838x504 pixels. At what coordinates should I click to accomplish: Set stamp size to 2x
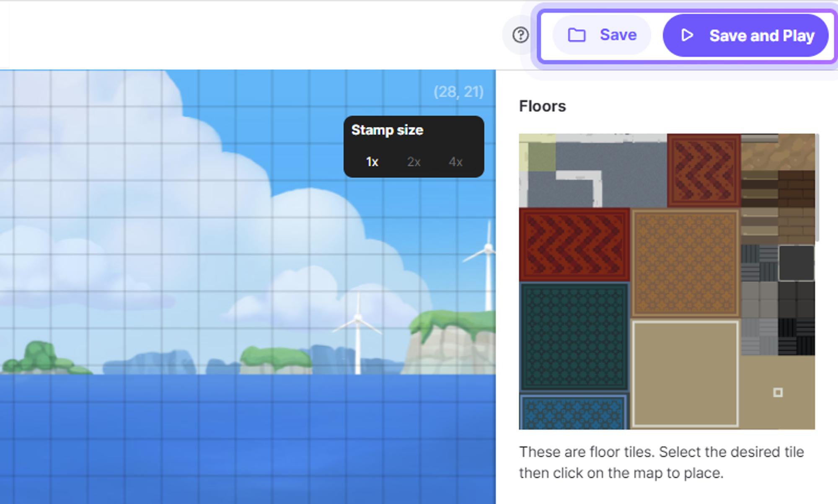tap(414, 162)
